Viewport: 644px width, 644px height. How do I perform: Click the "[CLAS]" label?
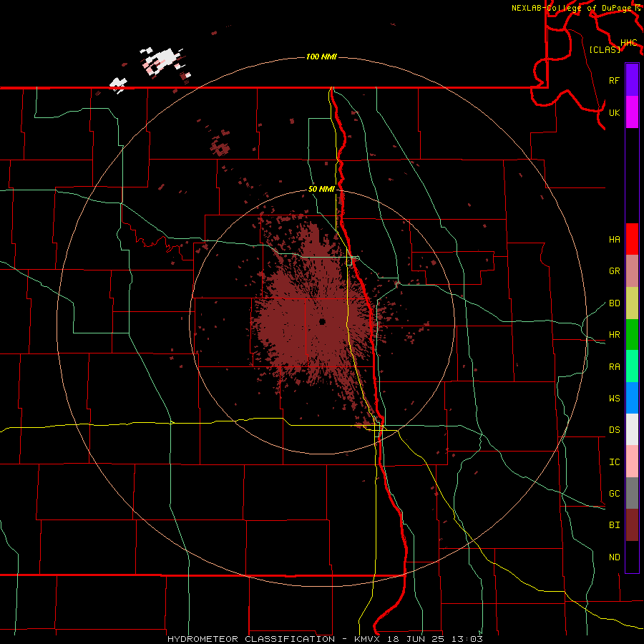pos(605,50)
